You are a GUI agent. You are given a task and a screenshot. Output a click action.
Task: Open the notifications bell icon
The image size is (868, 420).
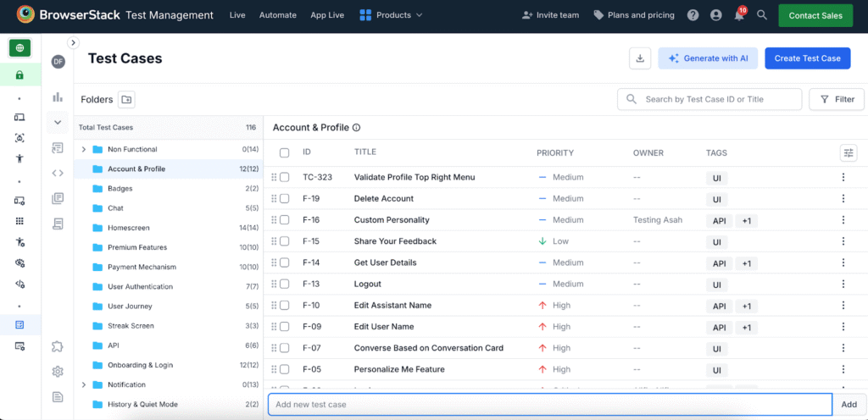(739, 15)
